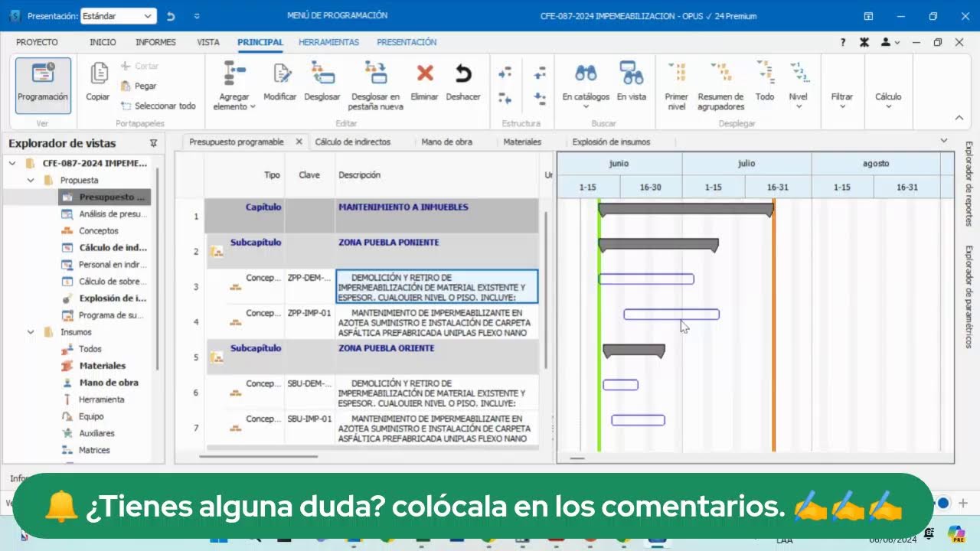This screenshot has height=551, width=980.
Task: Click the help question mark icon
Action: click(843, 42)
